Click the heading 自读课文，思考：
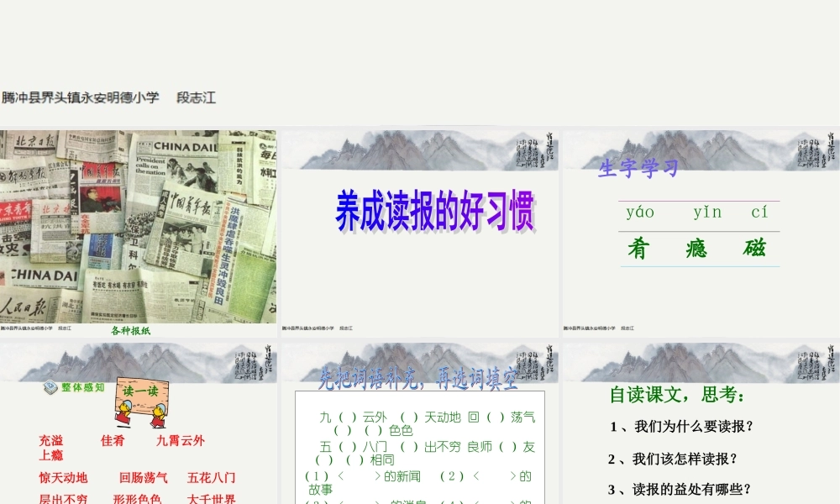The image size is (840, 504). [x=677, y=395]
